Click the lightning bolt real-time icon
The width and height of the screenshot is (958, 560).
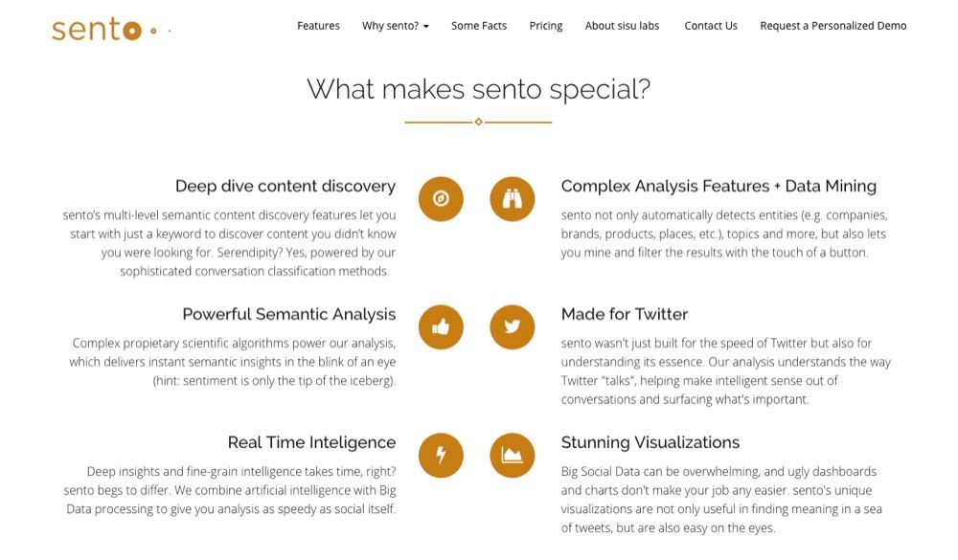click(x=441, y=455)
